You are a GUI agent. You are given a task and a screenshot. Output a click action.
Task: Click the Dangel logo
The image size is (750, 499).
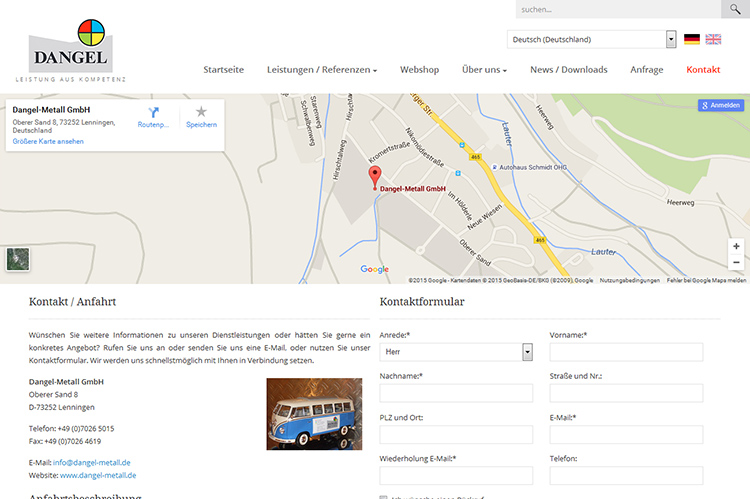(x=71, y=51)
